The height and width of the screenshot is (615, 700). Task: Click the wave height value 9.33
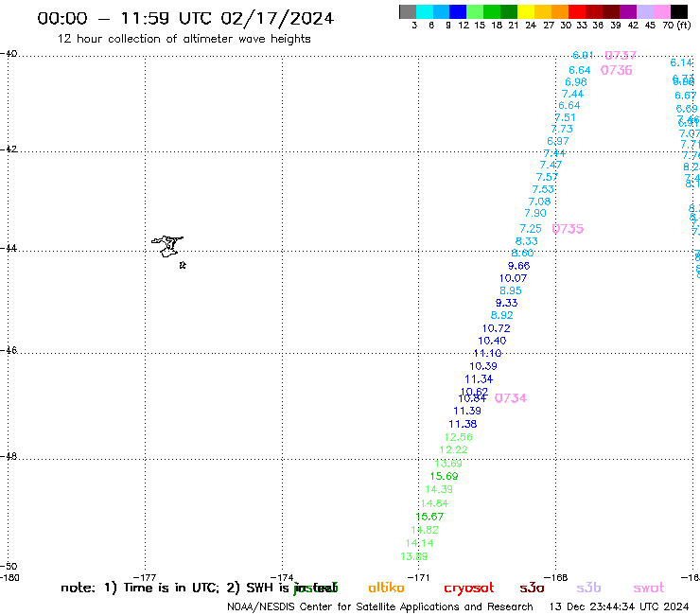(507, 303)
